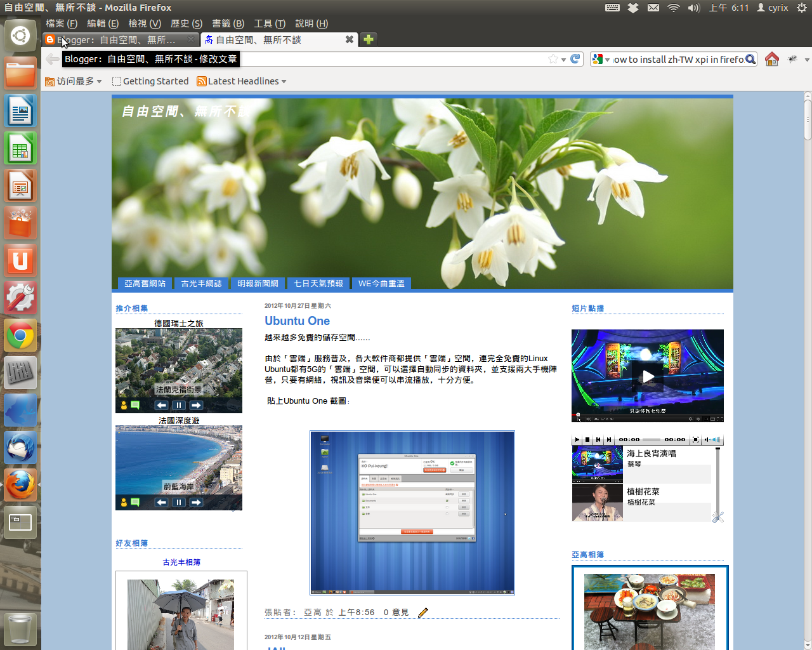The height and width of the screenshot is (650, 812).
Task: Click the Getting Started bookmark
Action: click(150, 81)
